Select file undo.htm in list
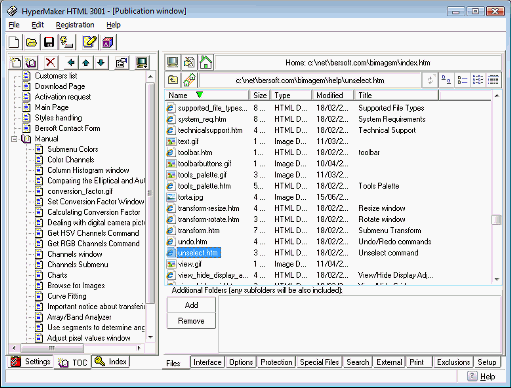Image resolution: width=511 pixels, height=388 pixels. click(x=192, y=242)
